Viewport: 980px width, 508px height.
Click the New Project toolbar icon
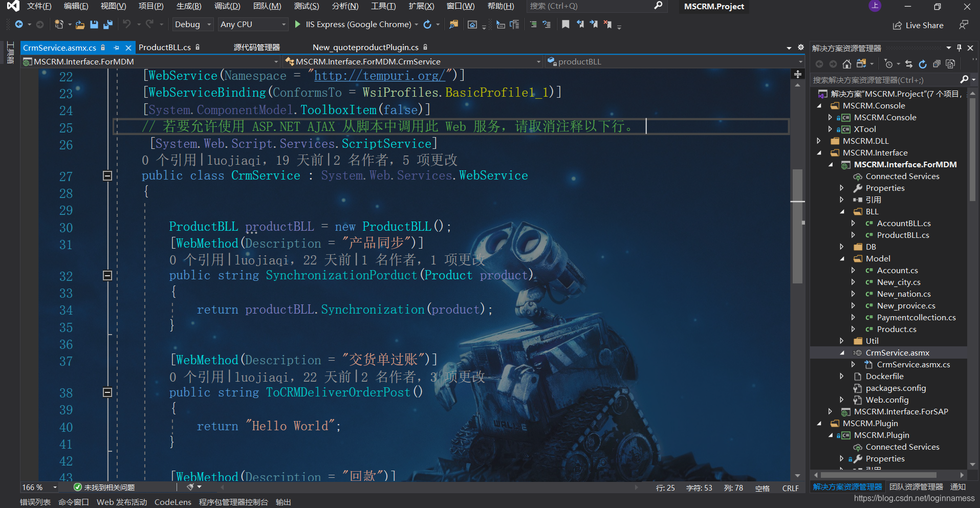[x=59, y=24]
